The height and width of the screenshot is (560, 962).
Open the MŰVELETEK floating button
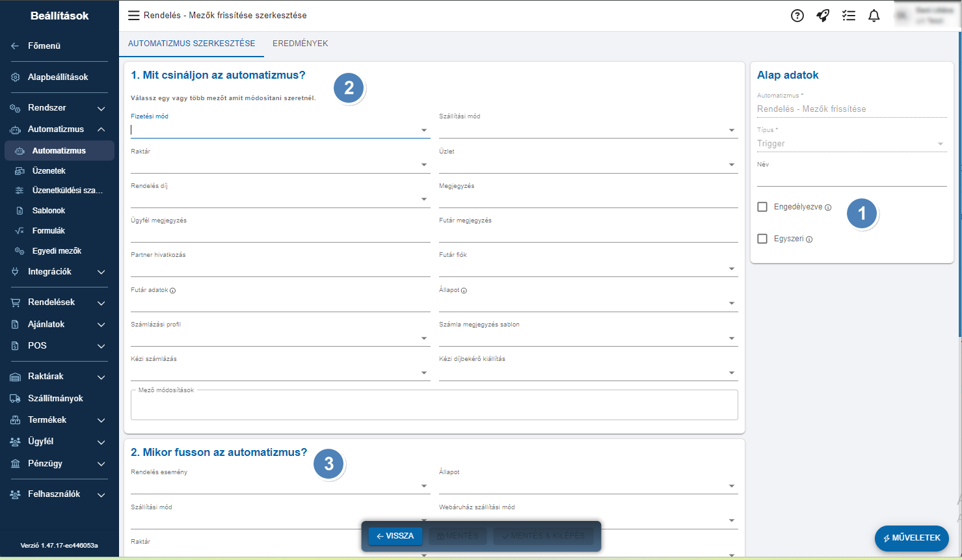tap(911, 538)
